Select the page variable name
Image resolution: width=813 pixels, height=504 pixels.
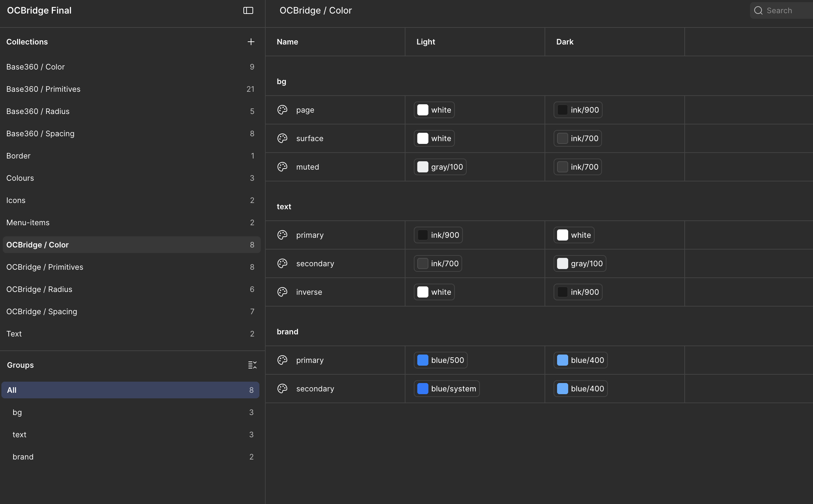305,110
